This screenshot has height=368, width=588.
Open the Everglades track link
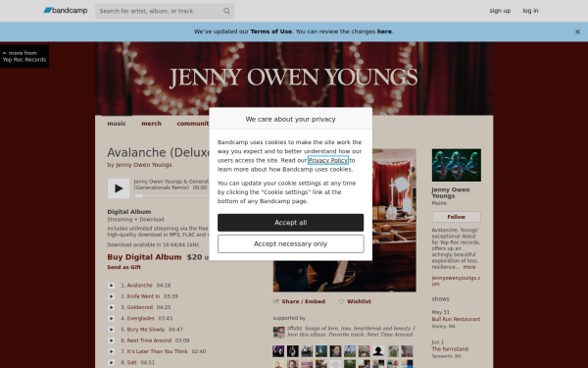[x=140, y=318]
